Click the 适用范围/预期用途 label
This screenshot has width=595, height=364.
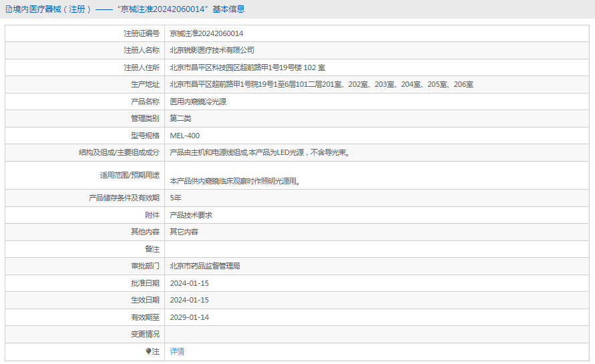pyautogui.click(x=130, y=175)
